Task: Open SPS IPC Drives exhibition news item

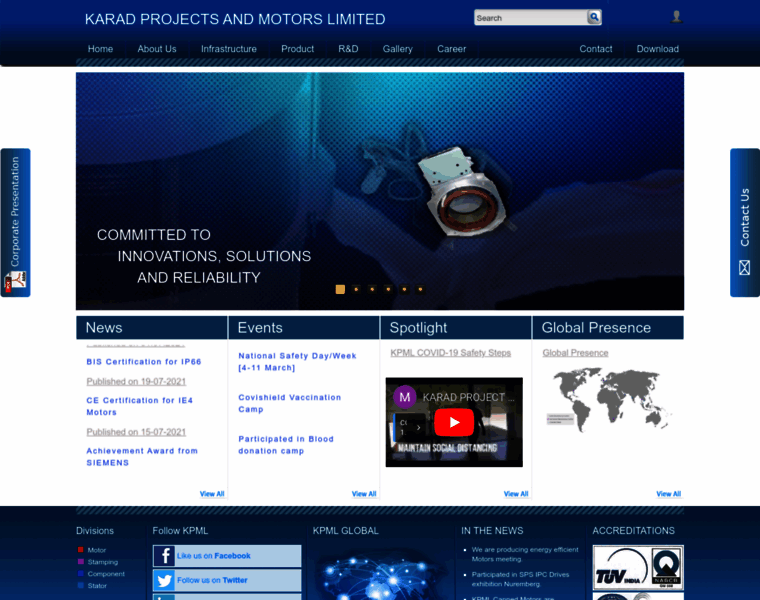Action: pyautogui.click(x=521, y=579)
